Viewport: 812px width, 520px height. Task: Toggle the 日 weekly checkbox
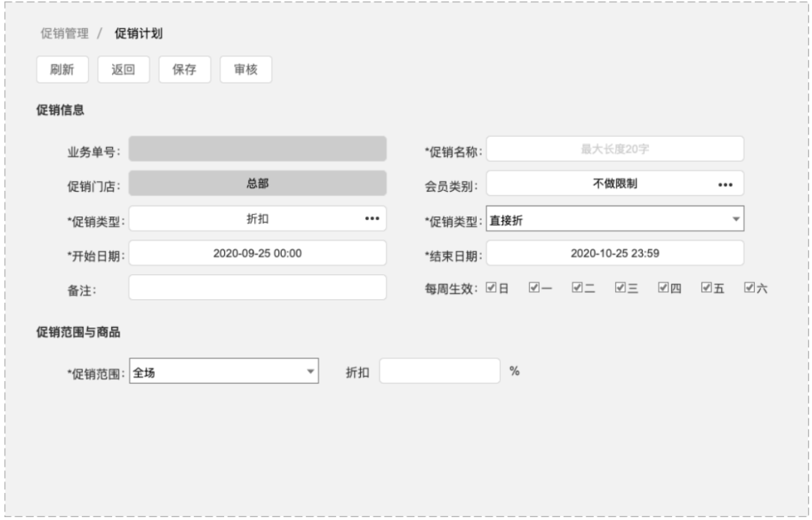(491, 288)
